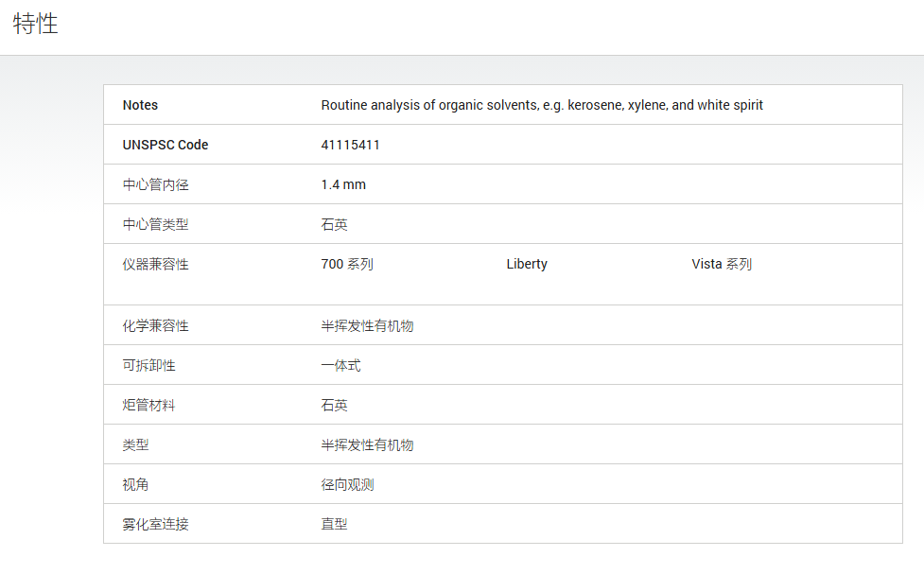The width and height of the screenshot is (924, 574).
Task: Click the Liberty compatibility entry
Action: pos(527,264)
